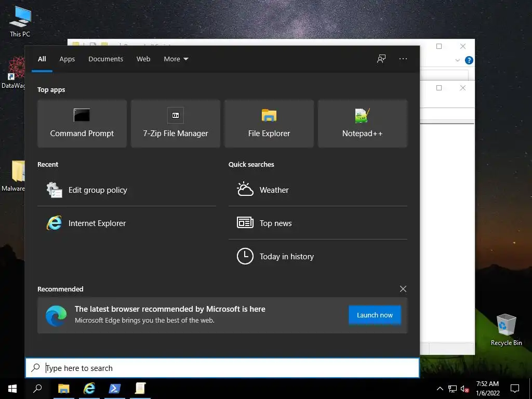Screen dimensions: 532x399
Task: Open Command Prompt from Top apps
Action: click(82, 123)
